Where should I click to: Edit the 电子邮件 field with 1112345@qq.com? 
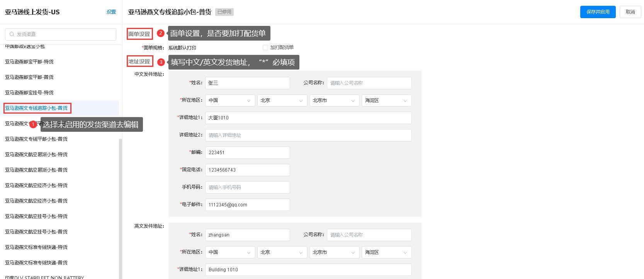pos(248,205)
